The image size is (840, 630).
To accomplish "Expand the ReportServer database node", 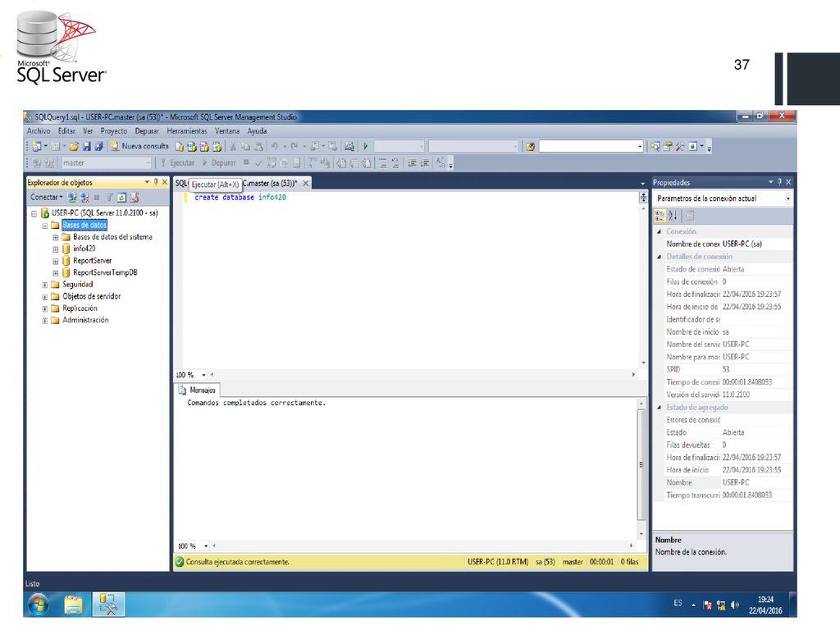I will click(x=55, y=262).
